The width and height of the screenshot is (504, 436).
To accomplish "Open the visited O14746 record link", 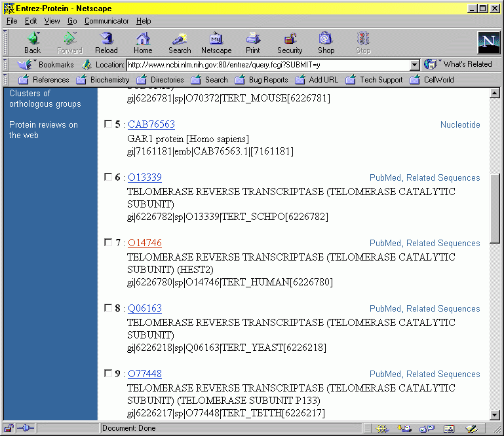I will 145,243.
